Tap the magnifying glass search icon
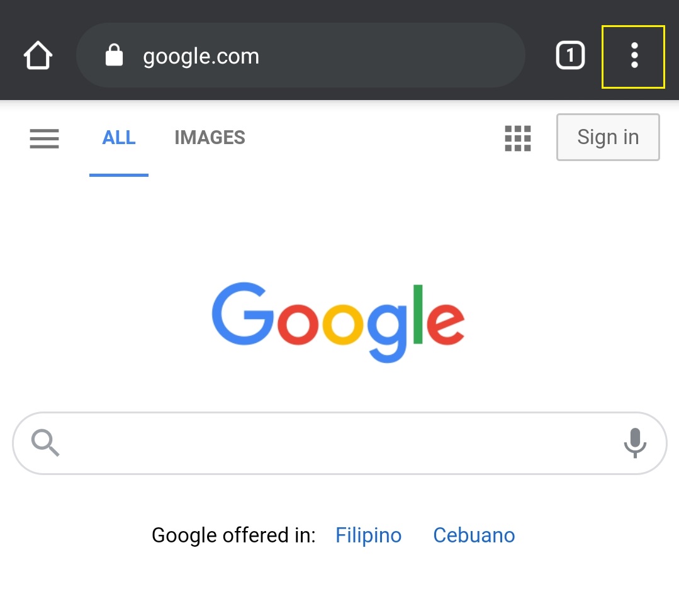679x616 pixels. point(45,443)
